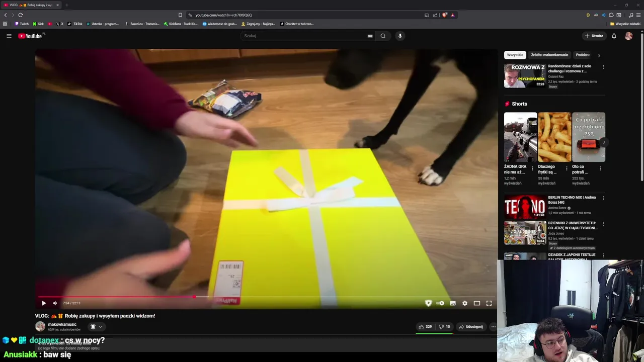Select the Podobne filter chip
The image size is (644, 362).
point(583,55)
